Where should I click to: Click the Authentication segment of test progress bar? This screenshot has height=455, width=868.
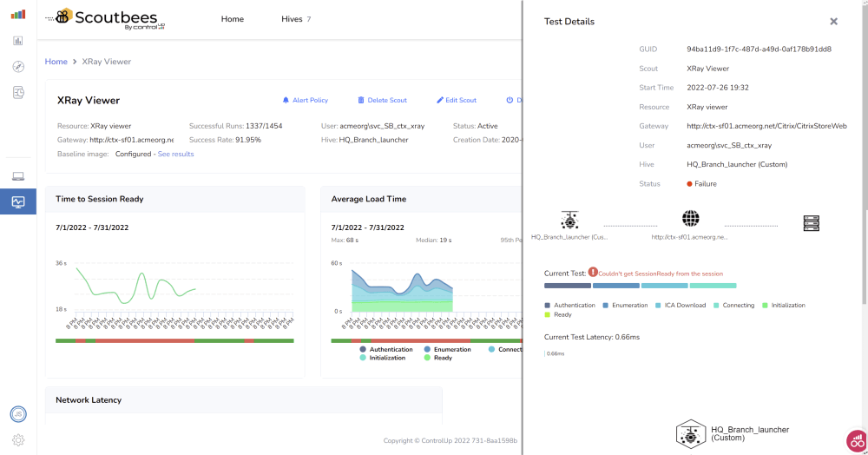click(x=567, y=285)
